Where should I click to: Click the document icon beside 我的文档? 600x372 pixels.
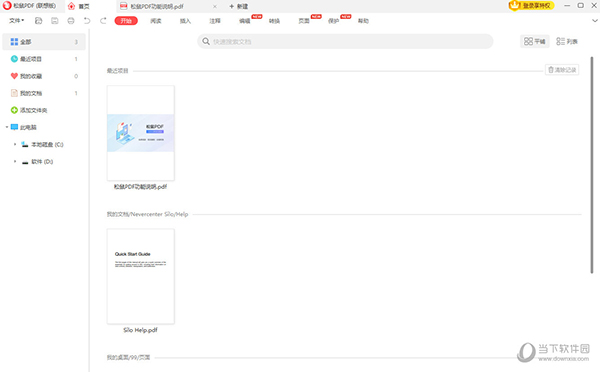[14, 93]
